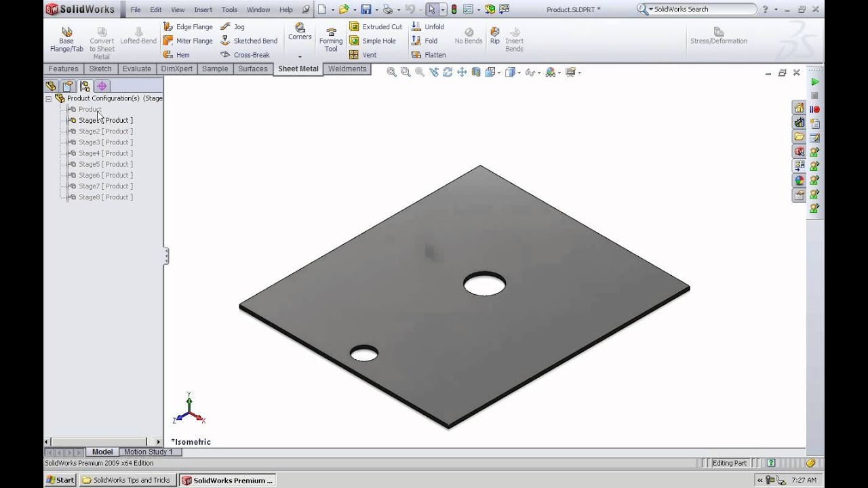Open the Print dropdown arrow
This screenshot has height=488, width=868.
click(397, 10)
